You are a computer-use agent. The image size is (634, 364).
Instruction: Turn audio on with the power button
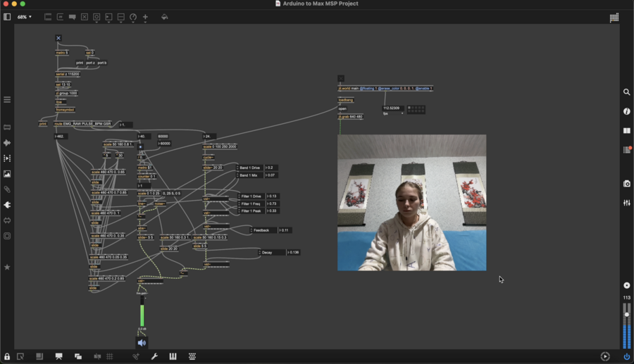tap(626, 357)
